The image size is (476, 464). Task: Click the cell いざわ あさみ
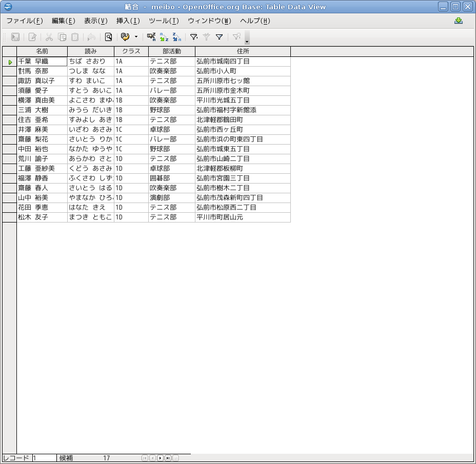[x=91, y=130]
